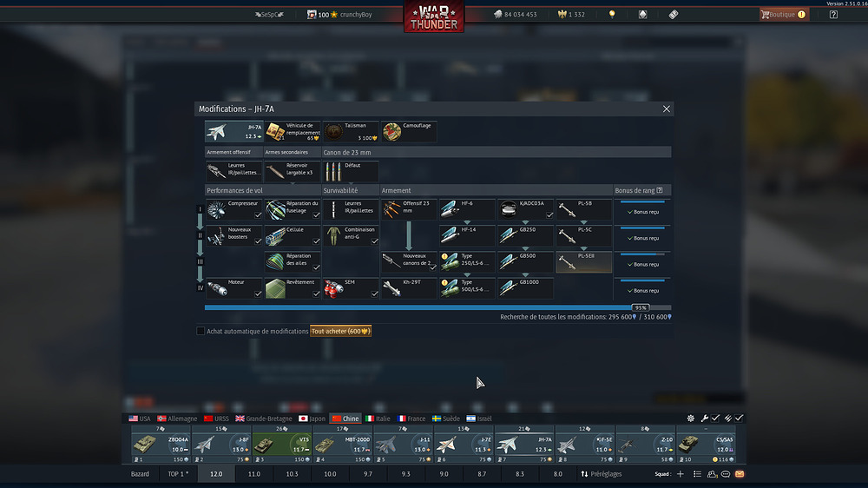
Task: Click the lightbulb icon in top bar
Action: click(612, 15)
